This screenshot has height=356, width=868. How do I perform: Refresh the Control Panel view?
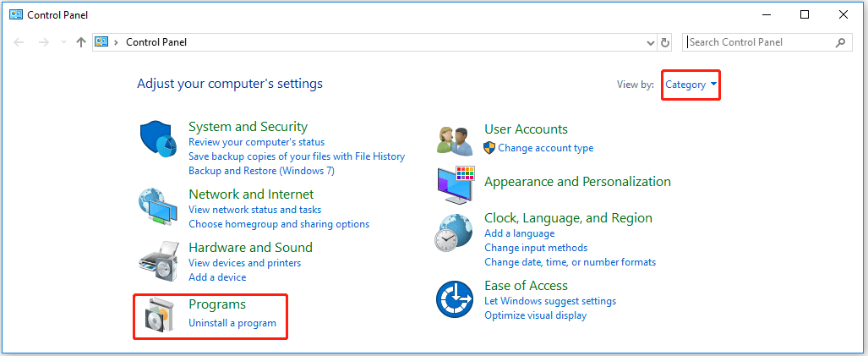[665, 42]
